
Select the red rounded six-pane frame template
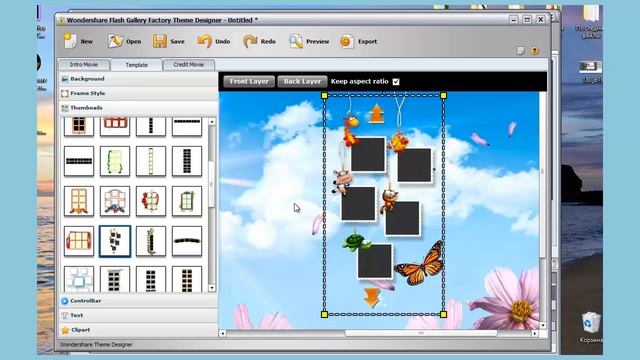(x=79, y=241)
